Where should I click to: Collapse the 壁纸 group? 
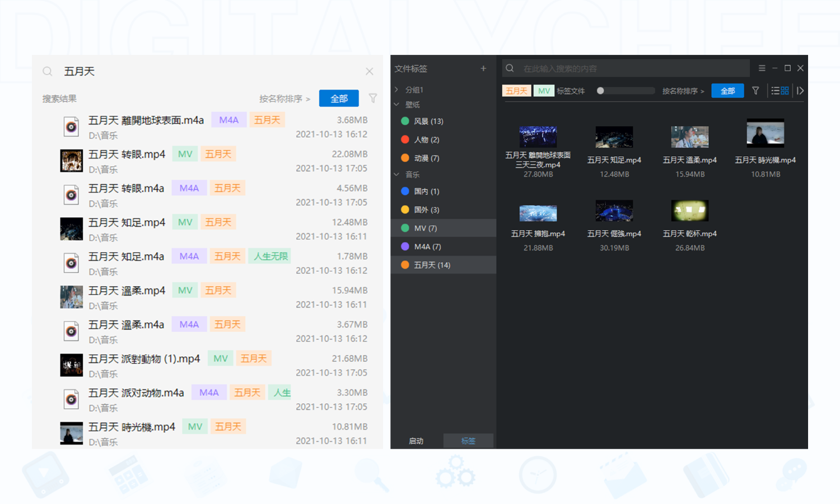pyautogui.click(x=396, y=104)
